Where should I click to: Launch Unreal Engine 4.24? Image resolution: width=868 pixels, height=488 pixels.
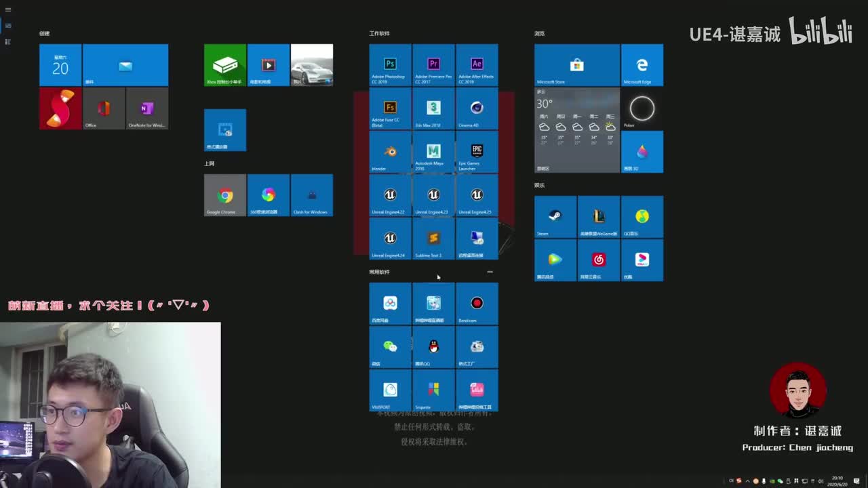pyautogui.click(x=390, y=239)
